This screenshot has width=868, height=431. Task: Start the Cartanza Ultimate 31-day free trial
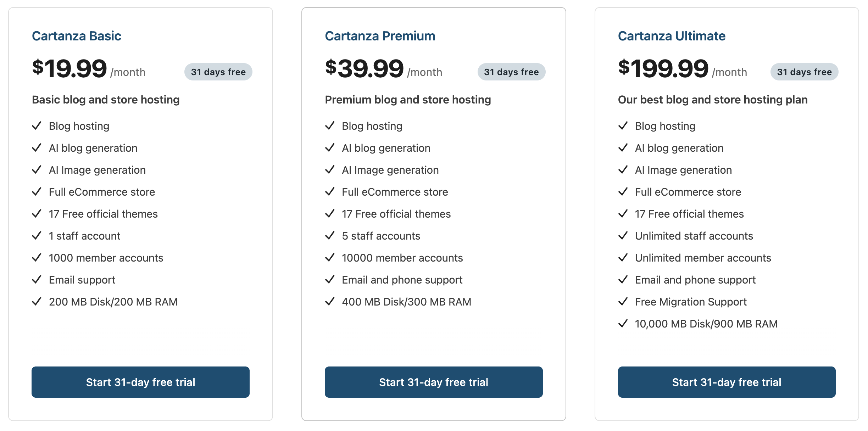click(x=727, y=382)
